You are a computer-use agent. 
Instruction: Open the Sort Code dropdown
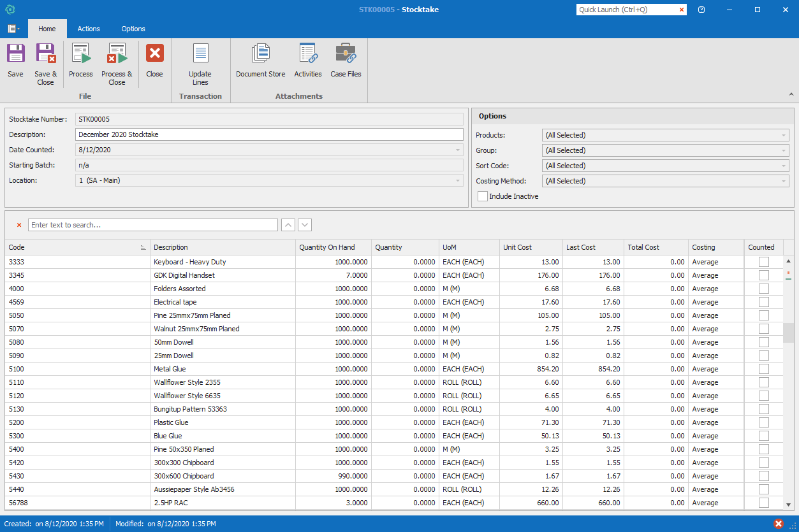click(783, 166)
